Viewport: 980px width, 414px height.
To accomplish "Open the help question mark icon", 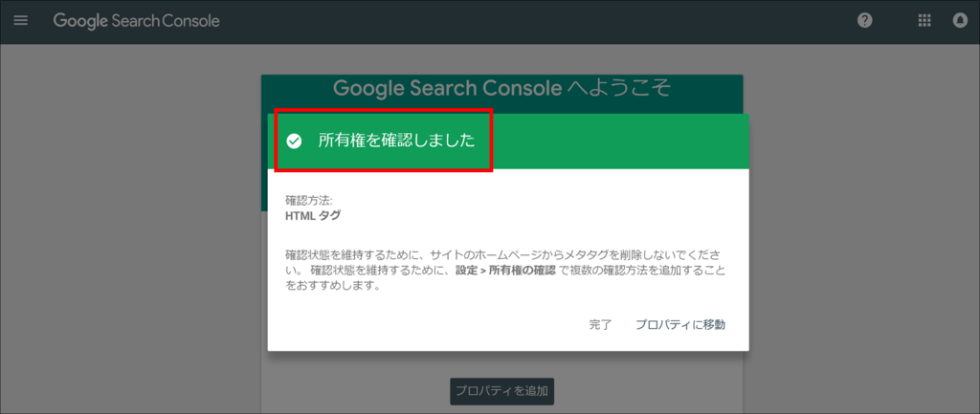I will tap(865, 21).
